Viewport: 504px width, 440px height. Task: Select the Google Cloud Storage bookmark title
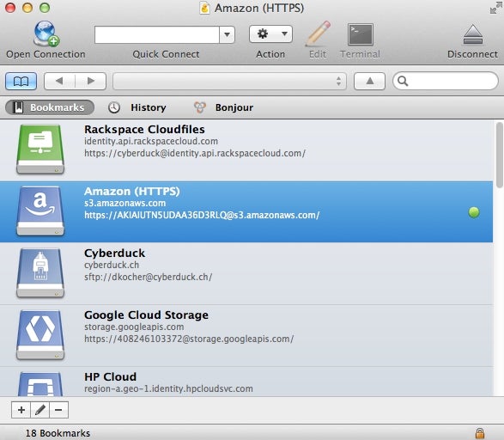(x=146, y=315)
